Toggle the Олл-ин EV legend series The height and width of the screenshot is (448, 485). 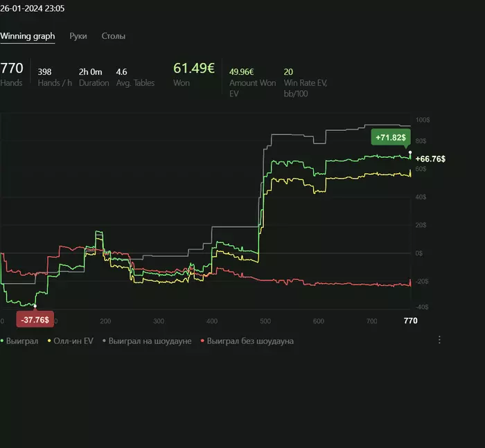coord(71,341)
